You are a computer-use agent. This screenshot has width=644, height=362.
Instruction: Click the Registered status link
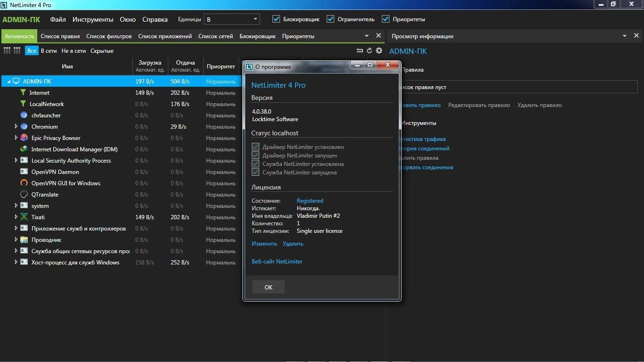click(x=310, y=201)
